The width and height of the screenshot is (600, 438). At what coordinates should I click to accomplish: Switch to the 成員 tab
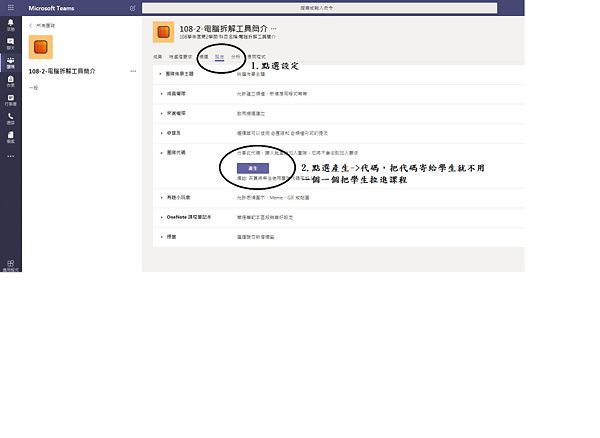(158, 57)
